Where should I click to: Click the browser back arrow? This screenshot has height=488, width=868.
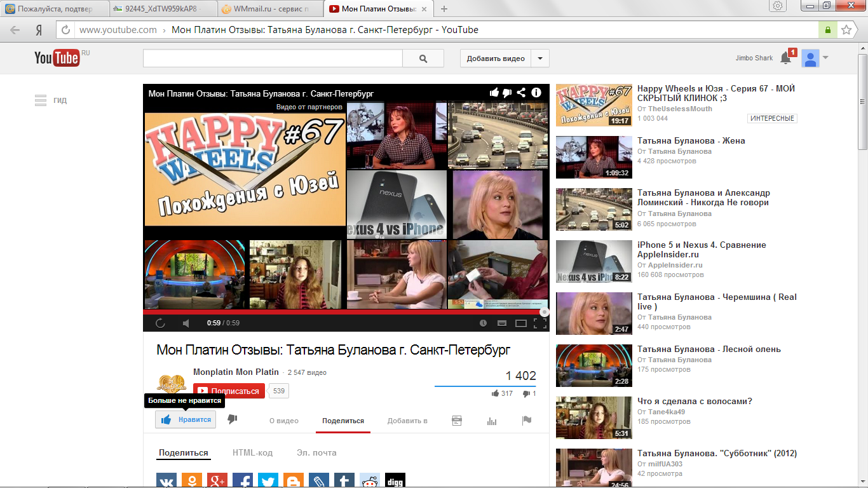tap(15, 30)
